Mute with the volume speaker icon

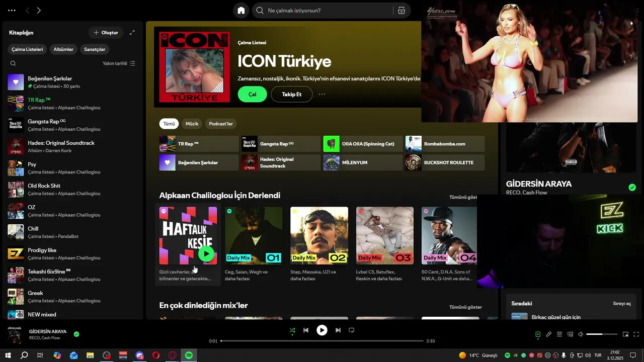point(581,334)
